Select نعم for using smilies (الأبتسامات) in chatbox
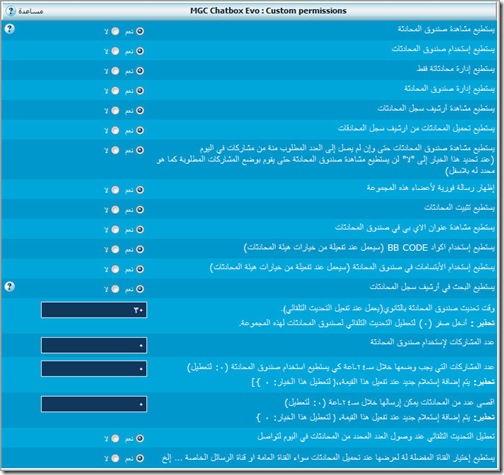This screenshot has width=504, height=475. tap(140, 269)
